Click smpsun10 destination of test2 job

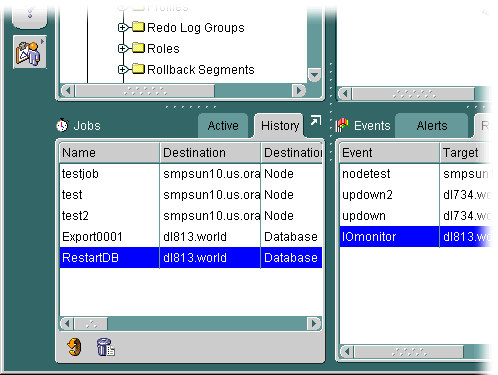(x=211, y=216)
